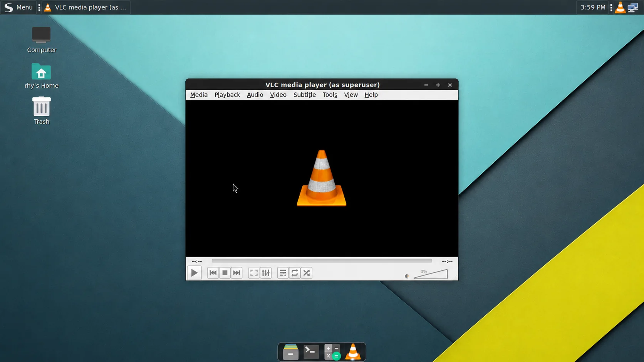Viewport: 644px width, 362px height.
Task: Open the Media menu
Action: point(199,95)
